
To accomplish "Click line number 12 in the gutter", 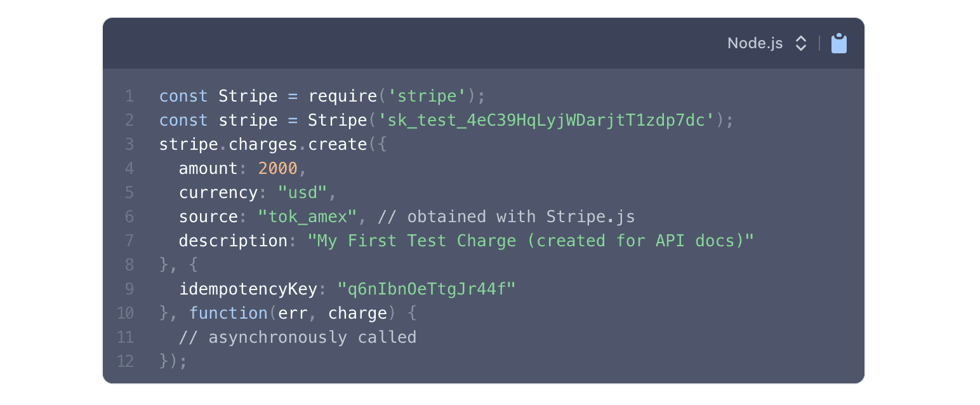I will click(x=126, y=362).
